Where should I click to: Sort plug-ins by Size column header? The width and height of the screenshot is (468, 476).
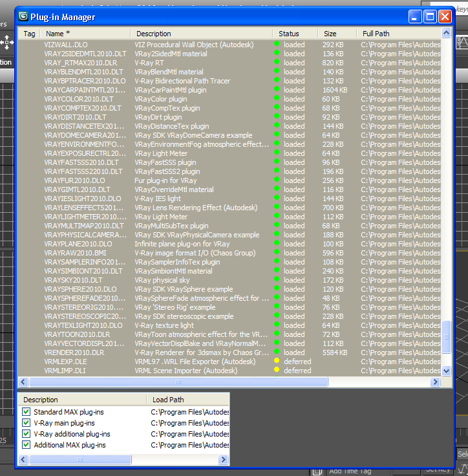click(x=337, y=34)
